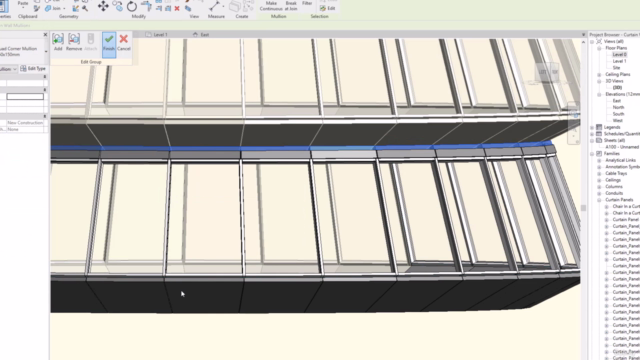Expand the Ceilings family
Screen dimensions: 640x360
pyautogui.click(x=599, y=180)
